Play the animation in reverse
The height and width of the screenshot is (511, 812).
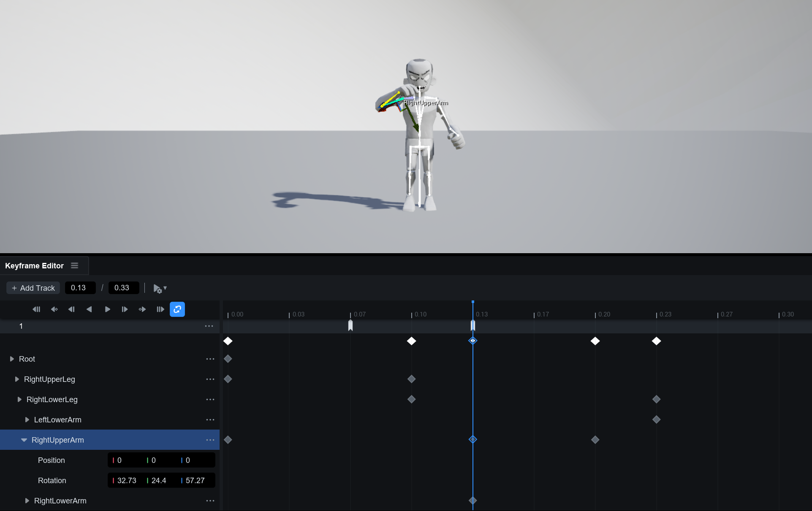pos(89,309)
